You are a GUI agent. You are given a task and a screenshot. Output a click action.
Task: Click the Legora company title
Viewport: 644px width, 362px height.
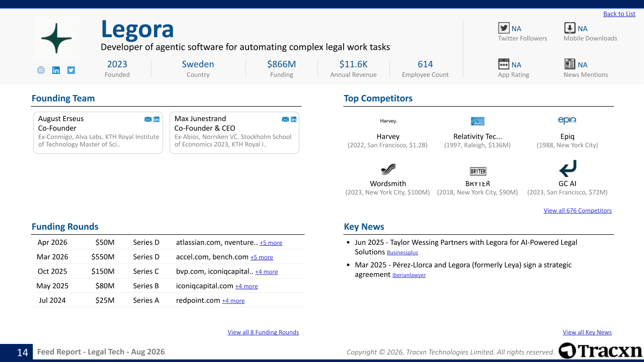(137, 29)
